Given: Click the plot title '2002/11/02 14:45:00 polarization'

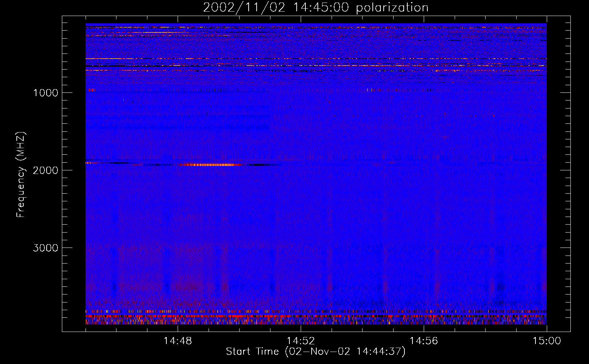Looking at the screenshot, I should 316,8.
